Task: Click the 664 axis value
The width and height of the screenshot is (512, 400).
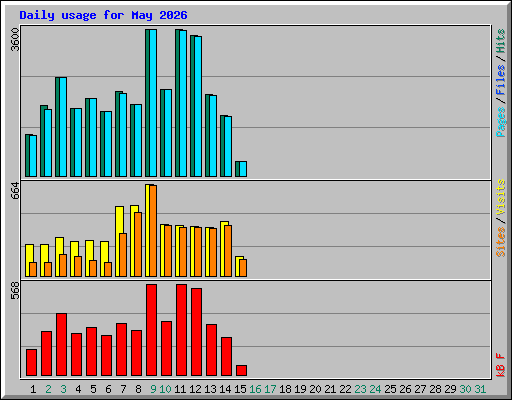Action: pyautogui.click(x=15, y=191)
